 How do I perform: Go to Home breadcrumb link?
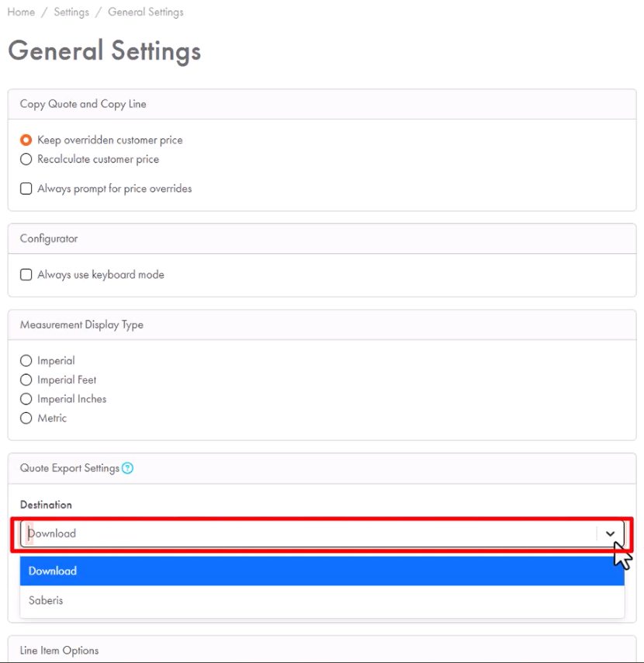pos(21,12)
